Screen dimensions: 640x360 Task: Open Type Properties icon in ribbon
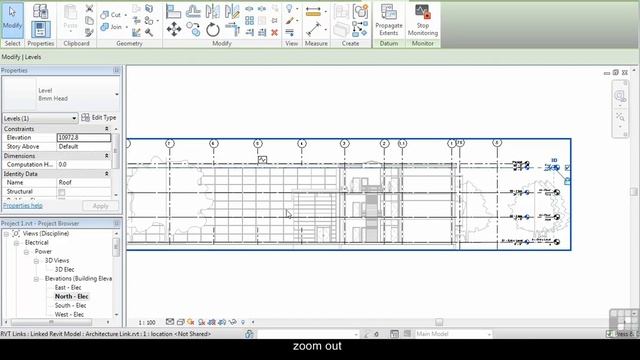40,11
